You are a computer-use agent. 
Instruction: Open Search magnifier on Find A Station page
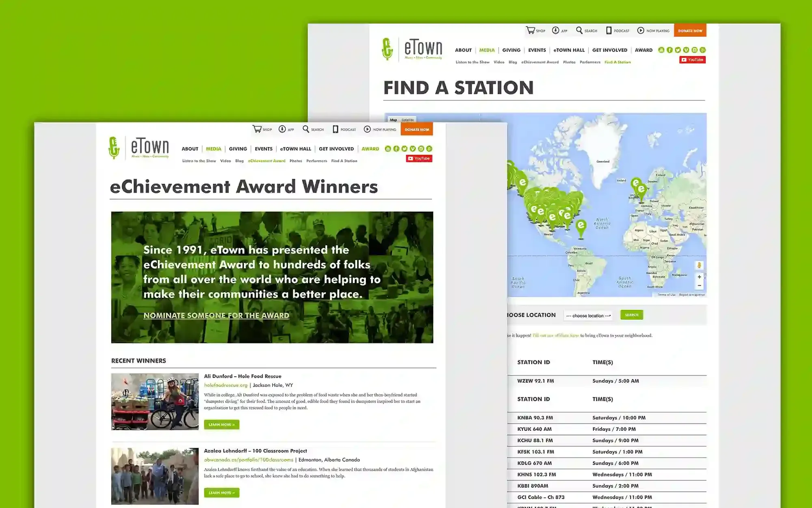click(x=579, y=30)
